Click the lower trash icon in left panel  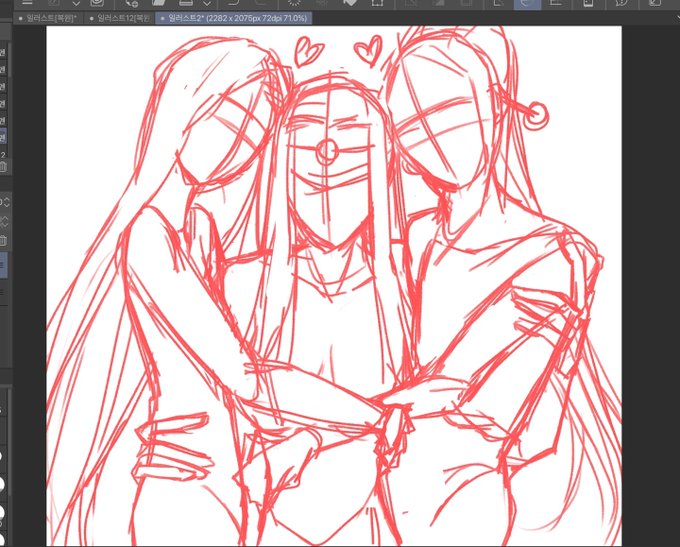click(3, 241)
